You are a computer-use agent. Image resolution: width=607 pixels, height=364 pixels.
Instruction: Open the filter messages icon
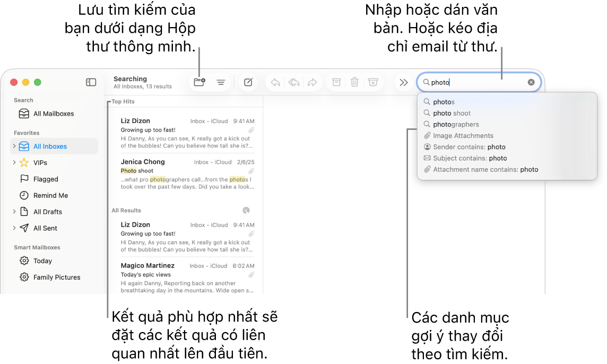pos(221,82)
